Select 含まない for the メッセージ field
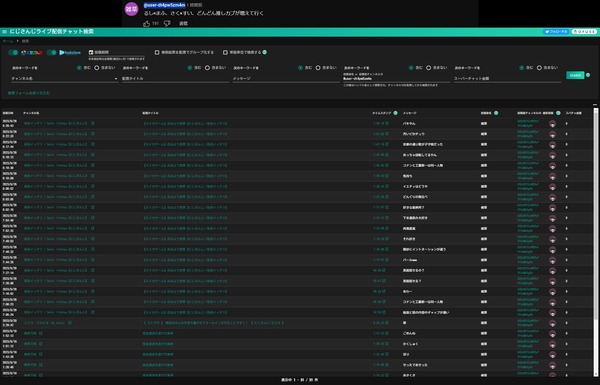 click(x=318, y=68)
